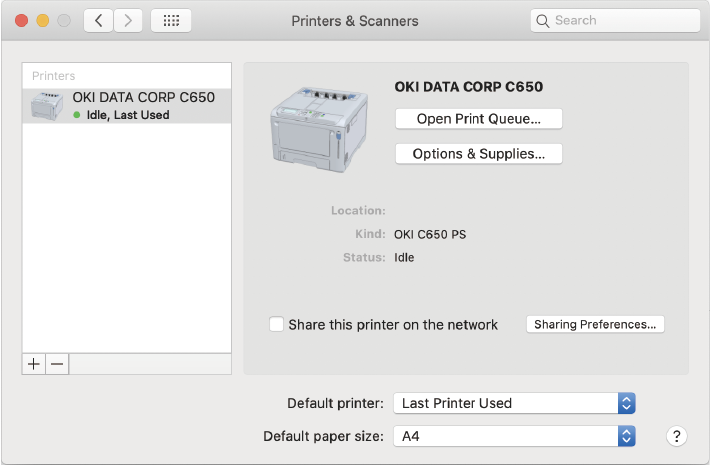
Task: Click the Printers & Scanners window title
Action: click(354, 20)
